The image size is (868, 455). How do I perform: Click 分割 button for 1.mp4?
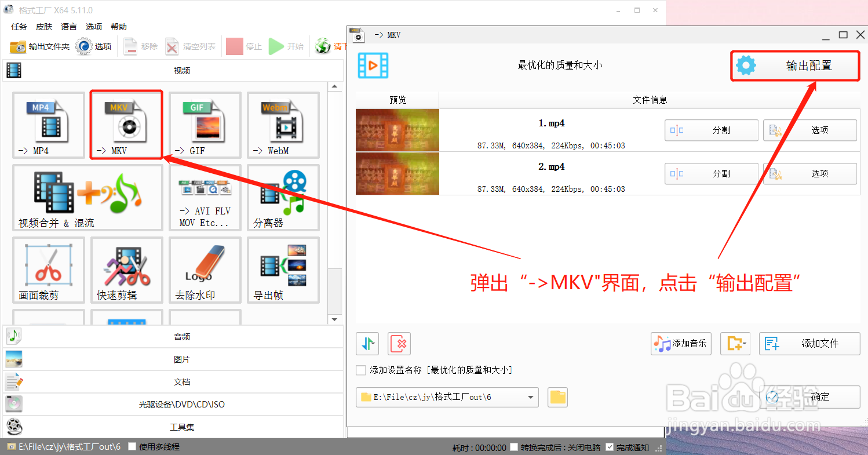(712, 130)
